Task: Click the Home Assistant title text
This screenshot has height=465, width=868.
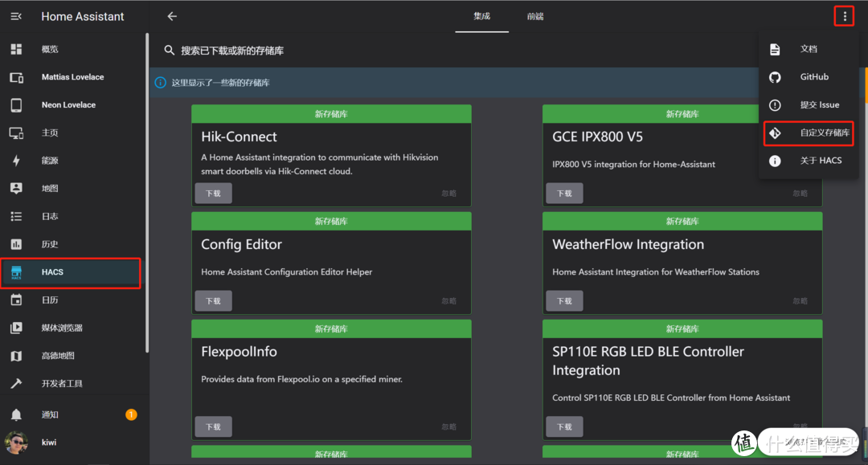Action: point(83,17)
